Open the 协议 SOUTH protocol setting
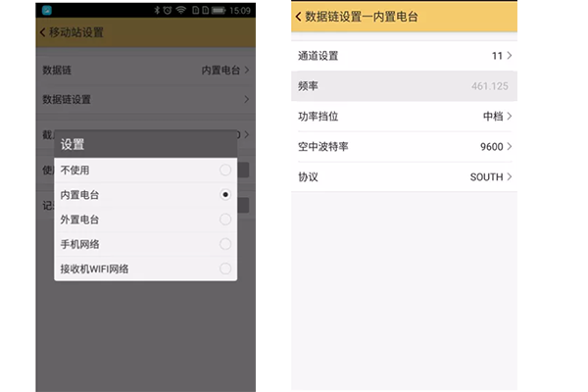The image size is (588, 392). tap(404, 177)
